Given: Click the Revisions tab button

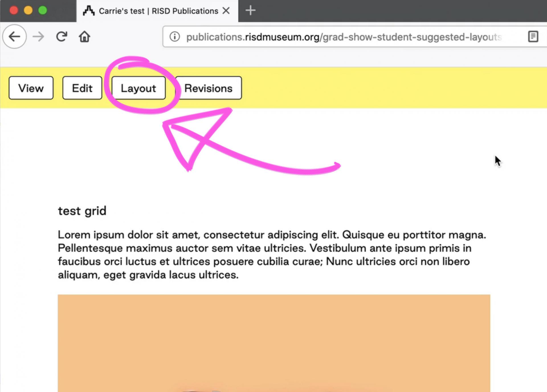Looking at the screenshot, I should click(208, 88).
